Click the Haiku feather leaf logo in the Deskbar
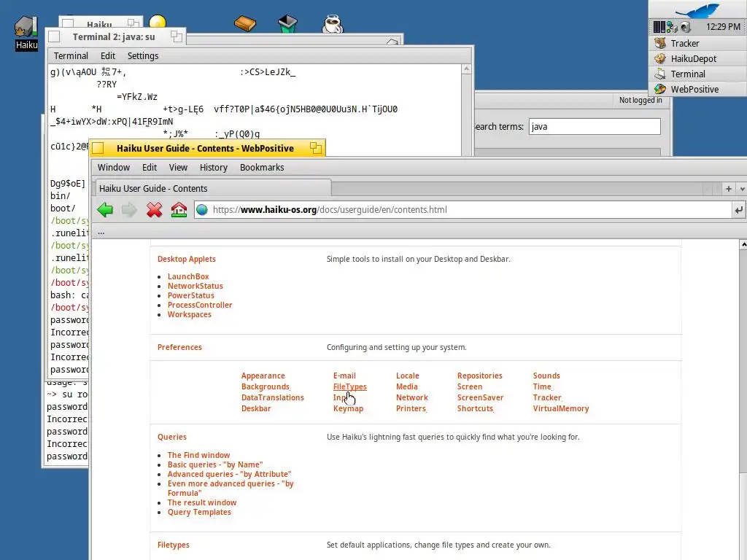The width and height of the screenshot is (747, 560). click(698, 10)
